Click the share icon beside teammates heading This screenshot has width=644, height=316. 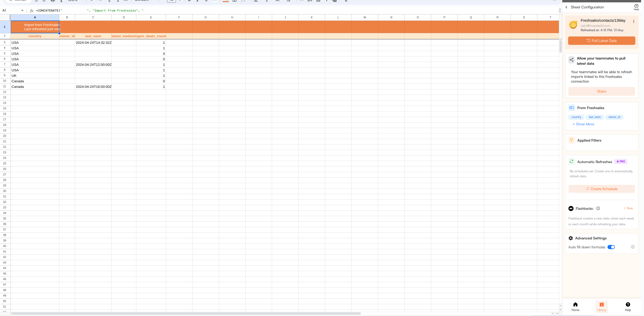point(572,60)
